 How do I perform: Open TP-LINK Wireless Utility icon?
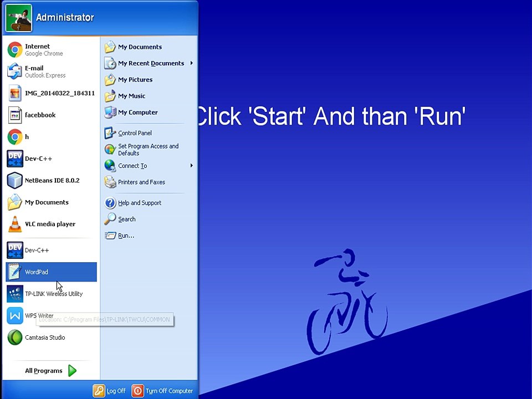pos(15,294)
